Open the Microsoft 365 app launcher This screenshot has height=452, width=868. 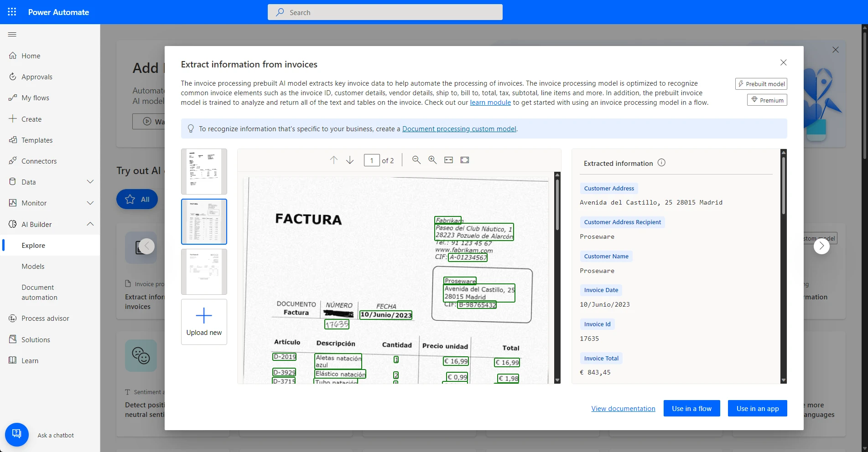coord(11,12)
